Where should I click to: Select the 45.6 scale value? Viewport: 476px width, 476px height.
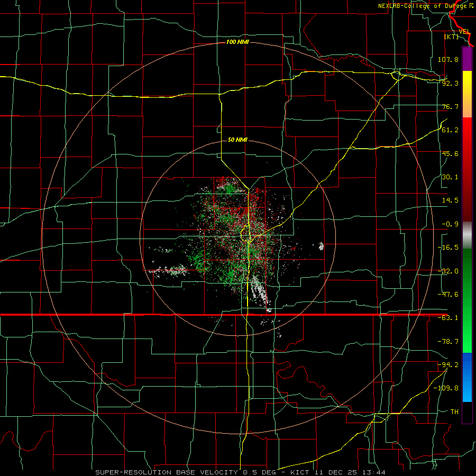(x=450, y=153)
